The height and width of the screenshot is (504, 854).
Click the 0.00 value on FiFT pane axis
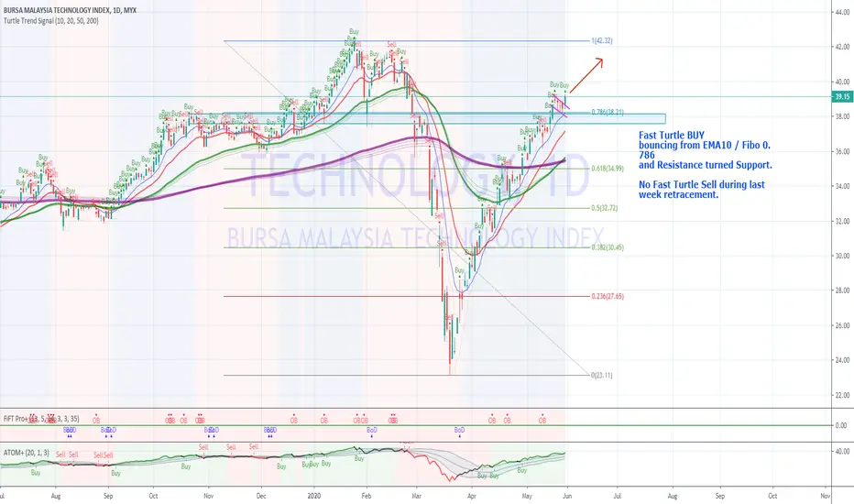841,425
